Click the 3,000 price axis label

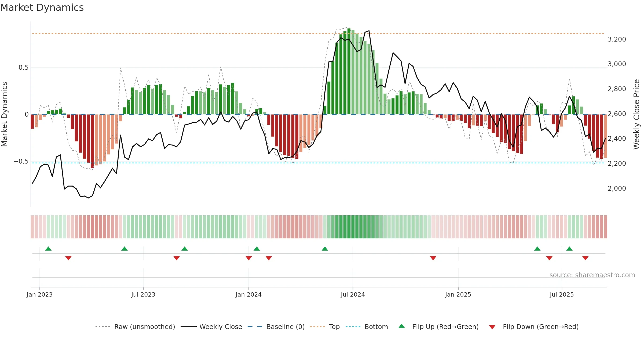coord(617,64)
